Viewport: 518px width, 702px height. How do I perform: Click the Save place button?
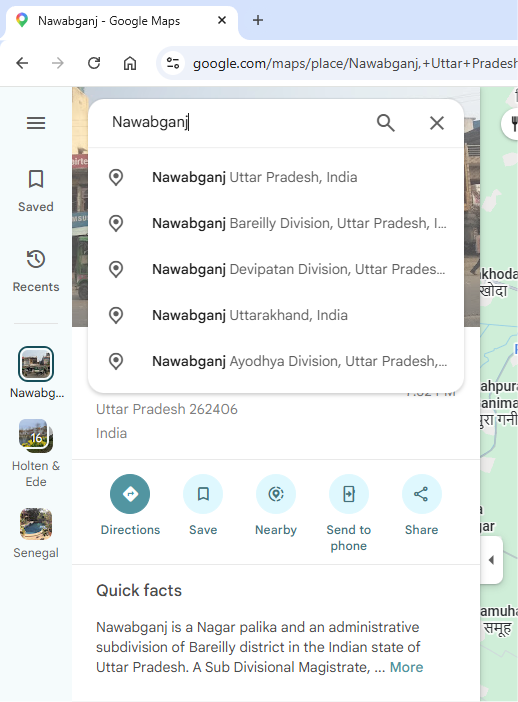pos(203,505)
